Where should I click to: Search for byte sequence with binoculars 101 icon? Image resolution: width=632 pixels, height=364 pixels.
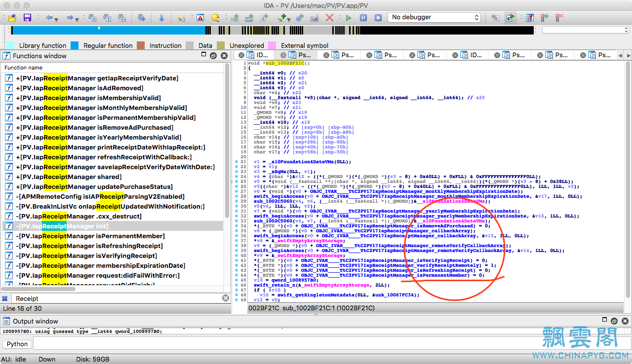point(122,18)
